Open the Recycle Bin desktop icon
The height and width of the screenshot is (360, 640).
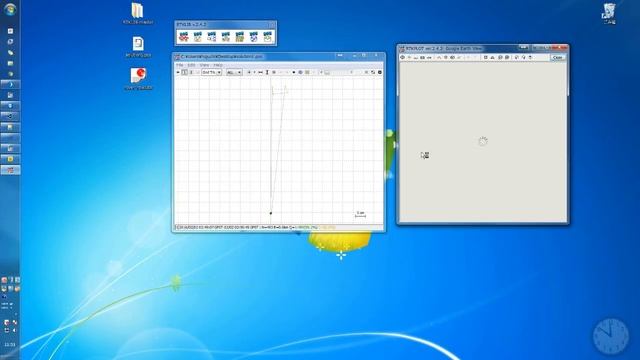[x=609, y=13]
